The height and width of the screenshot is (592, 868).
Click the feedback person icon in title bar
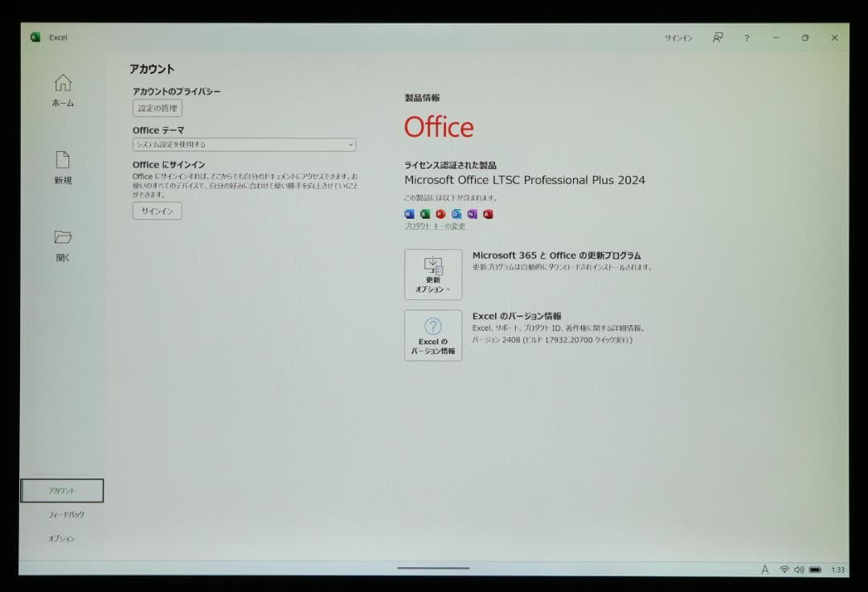coord(718,37)
